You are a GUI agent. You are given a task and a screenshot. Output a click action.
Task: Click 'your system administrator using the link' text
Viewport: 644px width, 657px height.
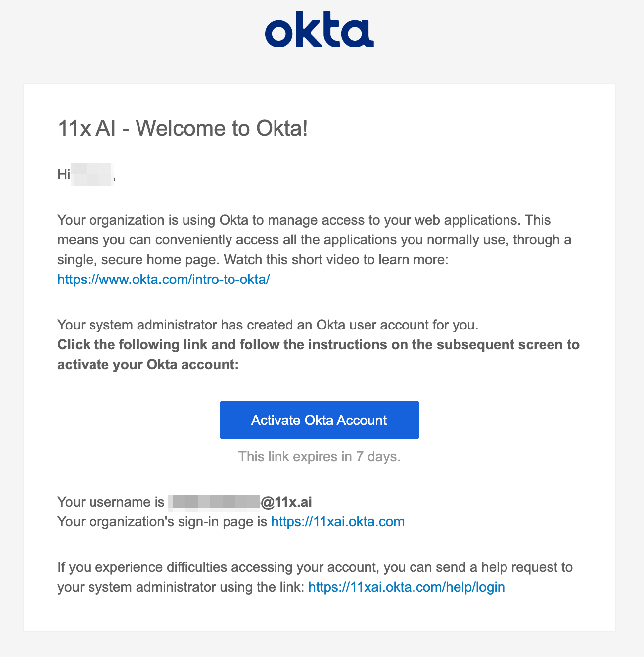[181, 587]
